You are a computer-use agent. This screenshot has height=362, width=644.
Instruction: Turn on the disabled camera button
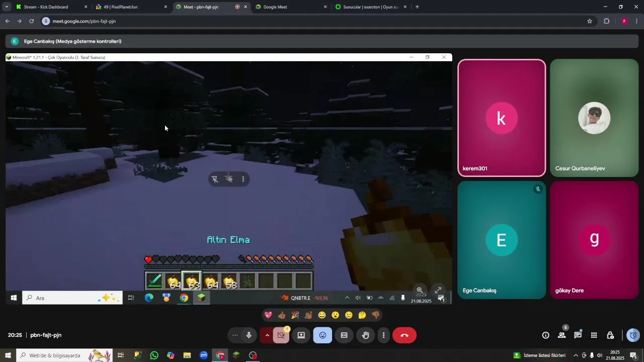pyautogui.click(x=281, y=335)
